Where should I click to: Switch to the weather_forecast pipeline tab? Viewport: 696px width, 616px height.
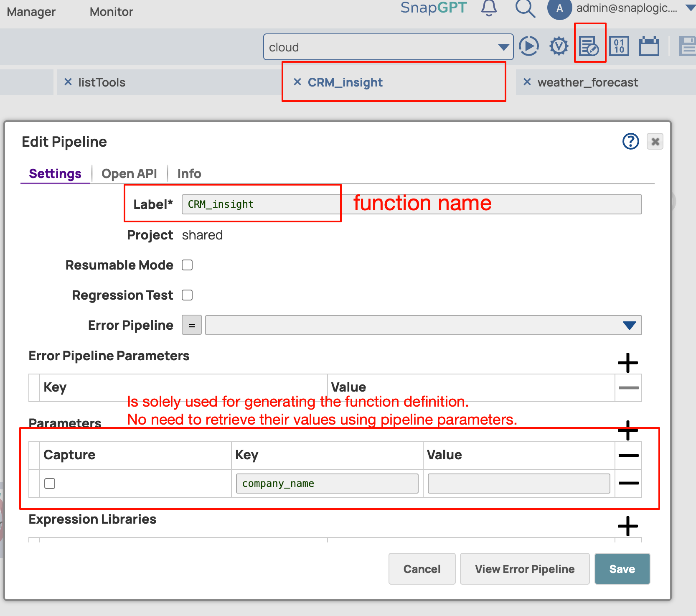(x=587, y=83)
